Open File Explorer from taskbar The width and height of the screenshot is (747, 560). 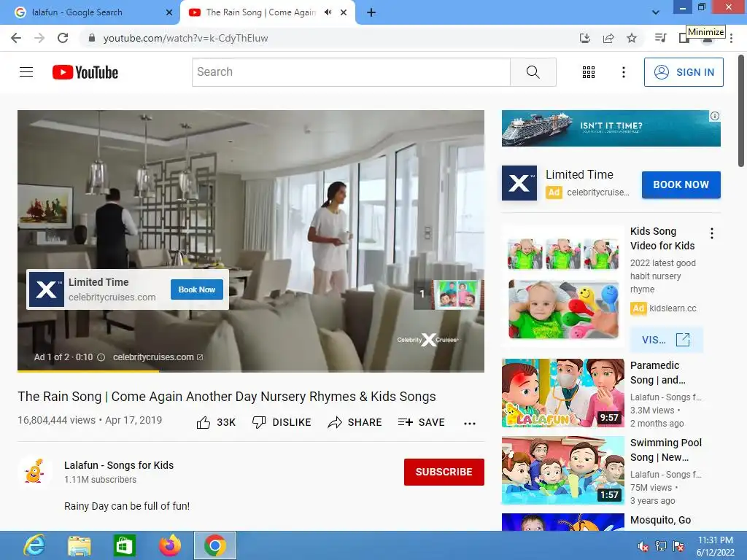click(79, 545)
